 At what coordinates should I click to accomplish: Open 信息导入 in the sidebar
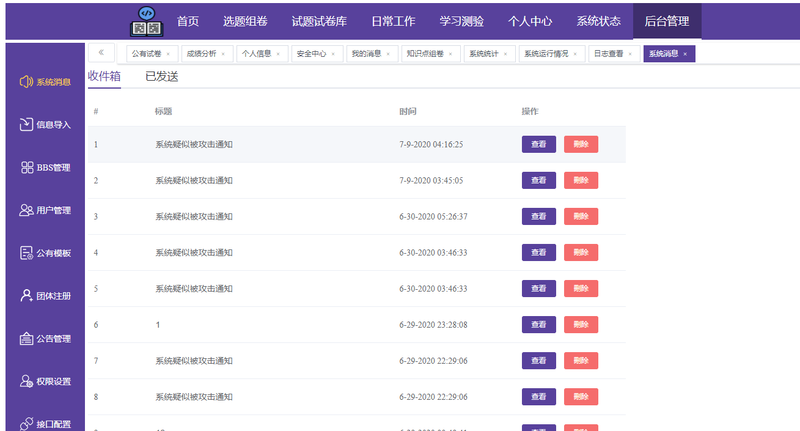coord(45,124)
